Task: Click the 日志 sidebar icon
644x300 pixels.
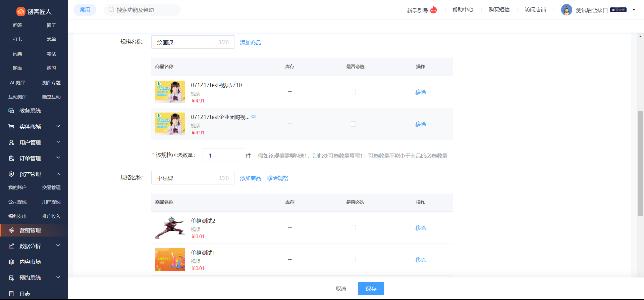Action: tap(11, 294)
